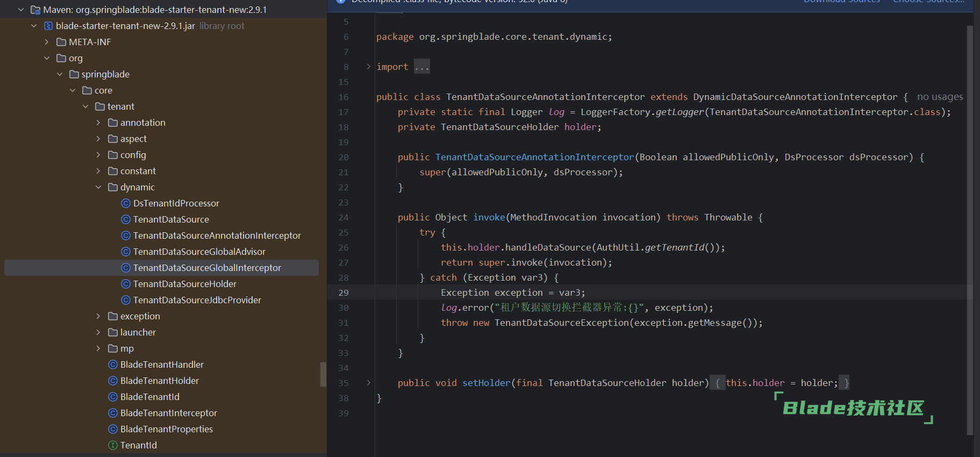Screen dimensions: 980x457
Task: Select DsTenantIdProcessor in the tree
Action: pyautogui.click(x=176, y=203)
